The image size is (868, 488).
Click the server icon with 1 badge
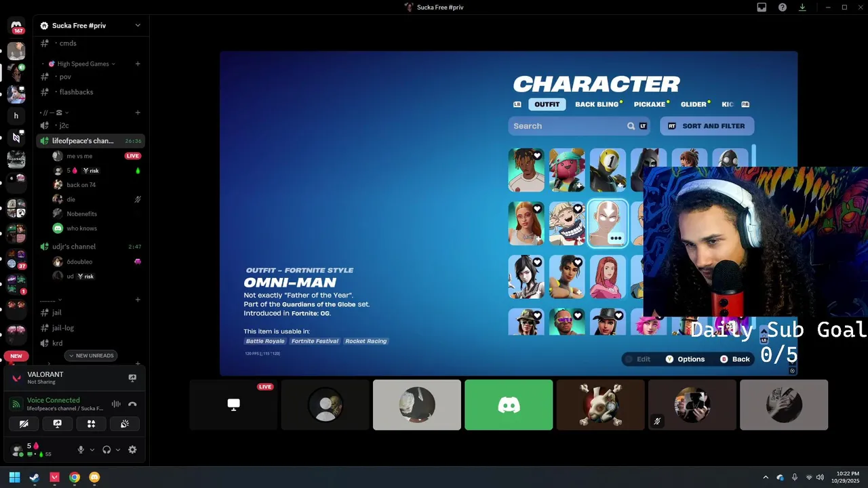click(x=16, y=285)
